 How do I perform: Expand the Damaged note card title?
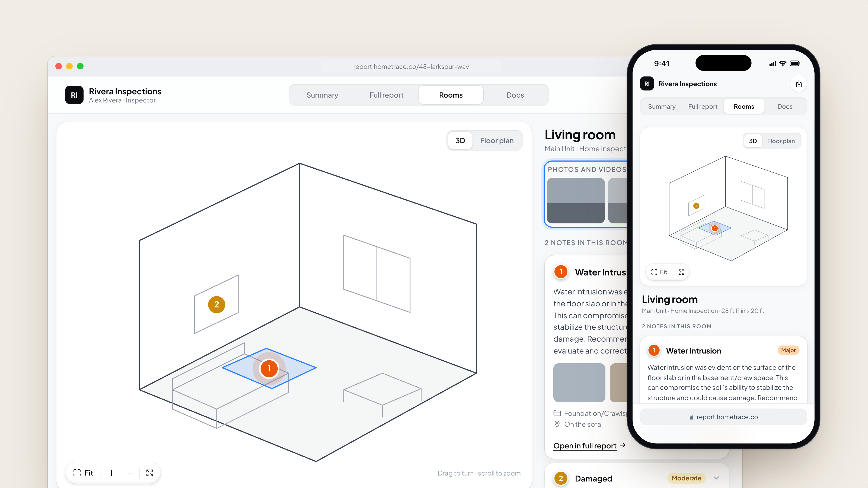pyautogui.click(x=593, y=479)
